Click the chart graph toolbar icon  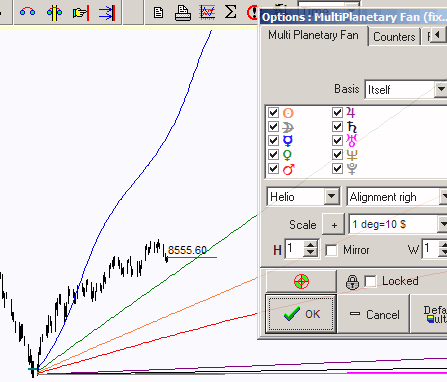click(x=207, y=12)
